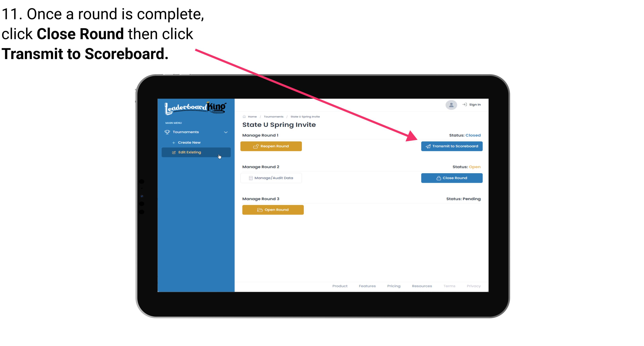Click the Home breadcrumb link
This screenshot has width=644, height=346.
[252, 116]
